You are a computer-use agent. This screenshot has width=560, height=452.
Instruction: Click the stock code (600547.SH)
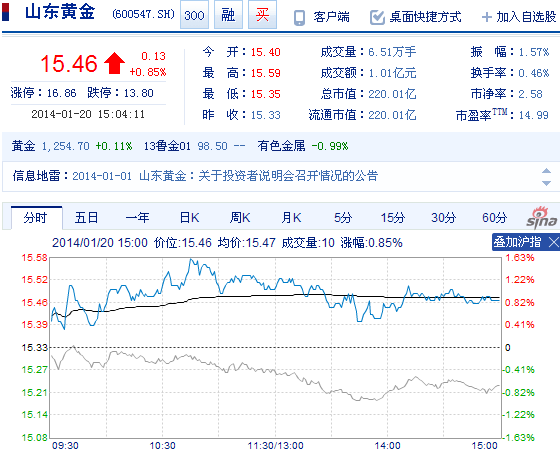click(144, 14)
